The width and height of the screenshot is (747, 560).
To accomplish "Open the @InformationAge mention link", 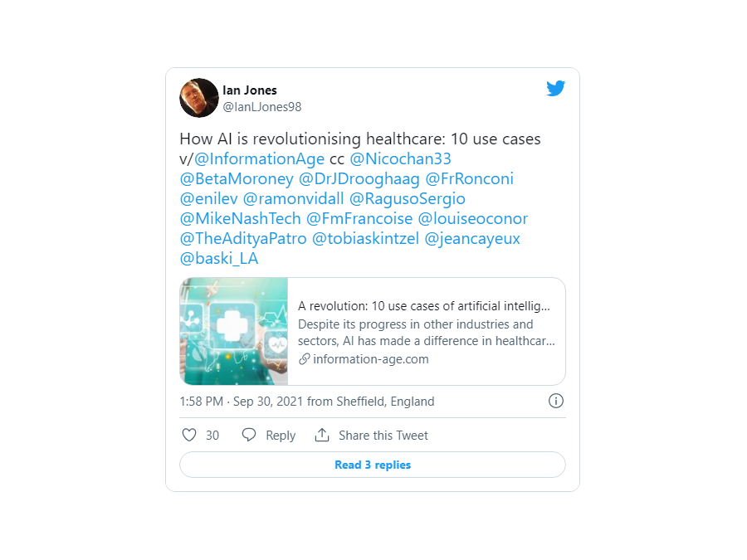I will pos(259,158).
